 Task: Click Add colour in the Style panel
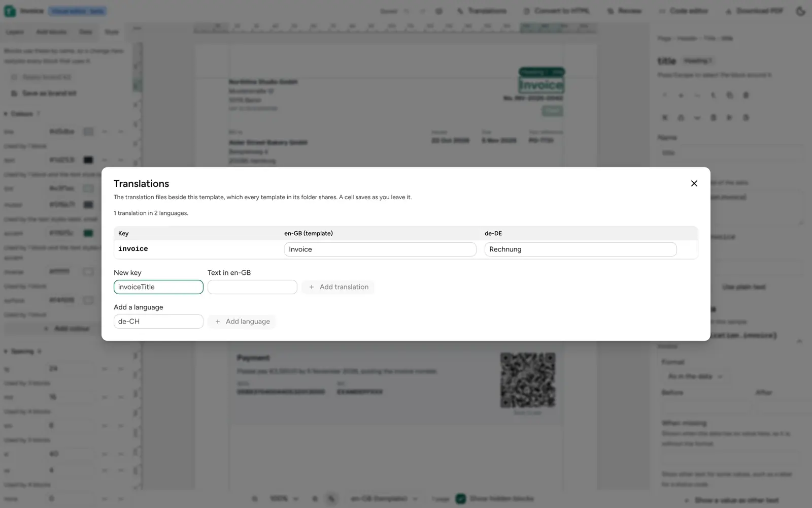[x=67, y=329]
